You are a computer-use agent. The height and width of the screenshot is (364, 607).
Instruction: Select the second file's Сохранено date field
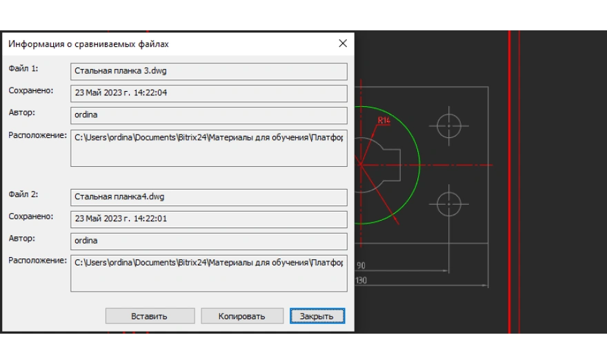tap(208, 219)
